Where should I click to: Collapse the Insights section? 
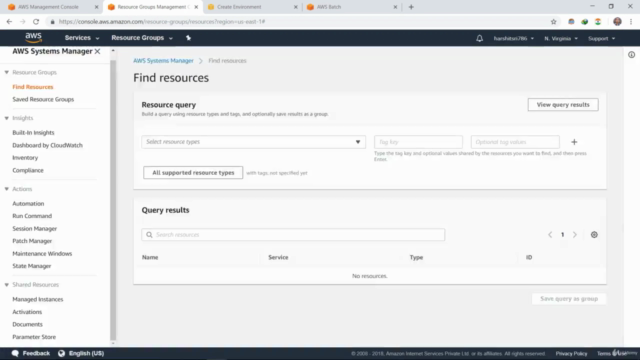click(7, 118)
